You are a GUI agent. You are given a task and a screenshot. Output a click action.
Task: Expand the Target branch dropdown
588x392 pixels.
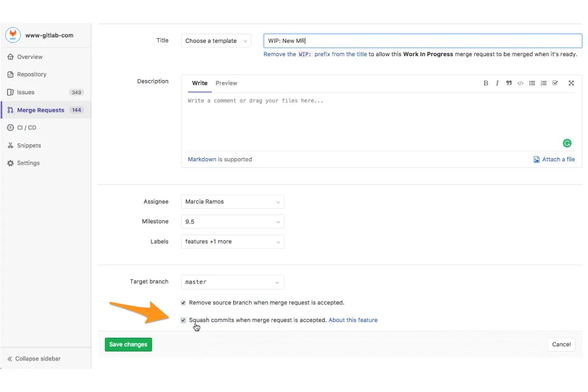click(x=232, y=282)
